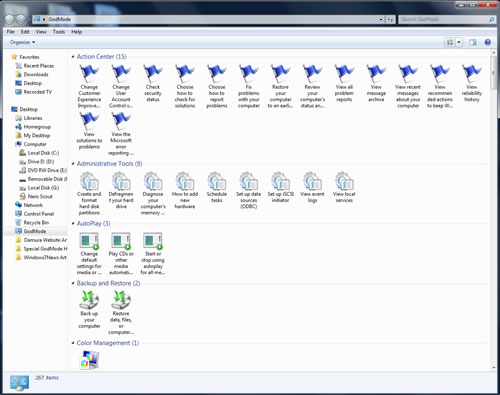Collapse the Backup and Restore (2) group
The width and height of the screenshot is (500, 395).
pyautogui.click(x=73, y=283)
